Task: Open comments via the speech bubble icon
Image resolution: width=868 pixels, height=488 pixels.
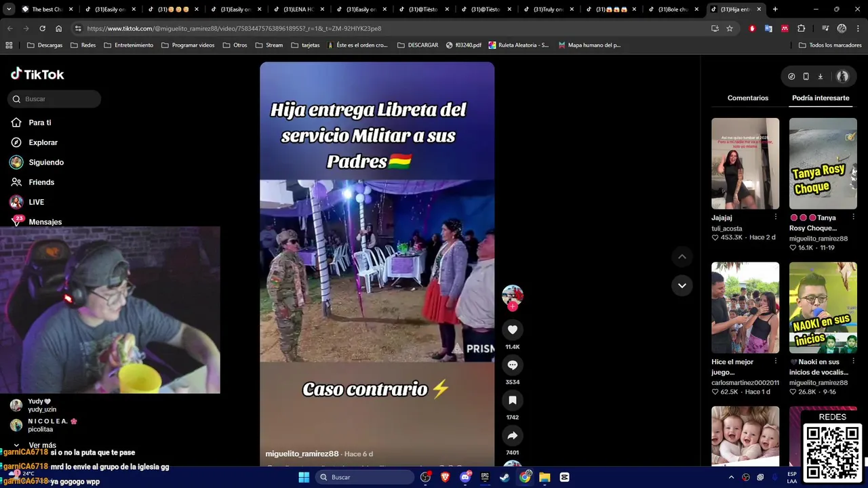Action: pyautogui.click(x=513, y=365)
